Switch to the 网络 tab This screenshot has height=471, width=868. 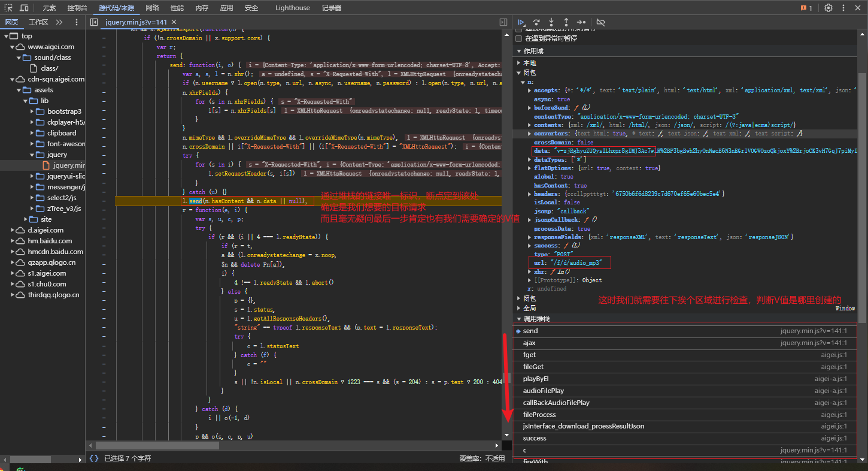[152, 8]
